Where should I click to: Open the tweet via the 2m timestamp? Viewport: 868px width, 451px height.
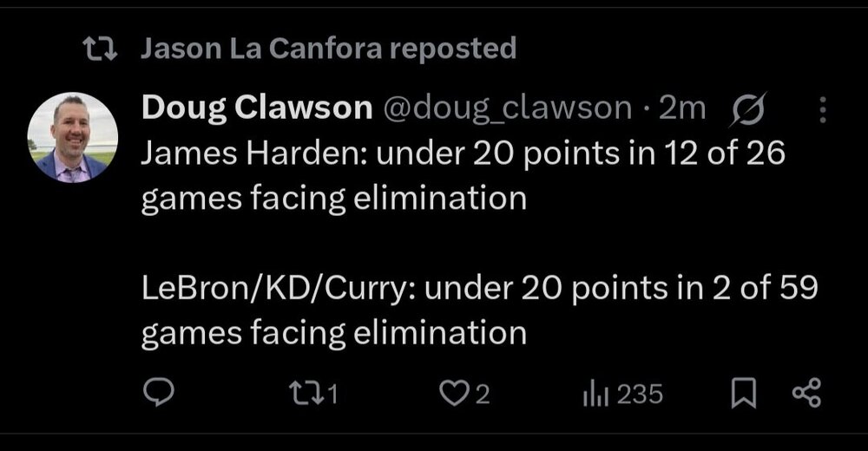[683, 108]
